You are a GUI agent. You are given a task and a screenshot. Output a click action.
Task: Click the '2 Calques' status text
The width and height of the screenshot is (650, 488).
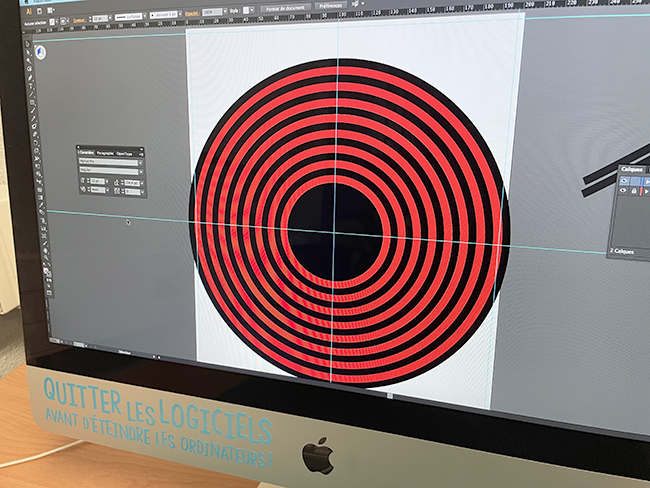pyautogui.click(x=622, y=251)
